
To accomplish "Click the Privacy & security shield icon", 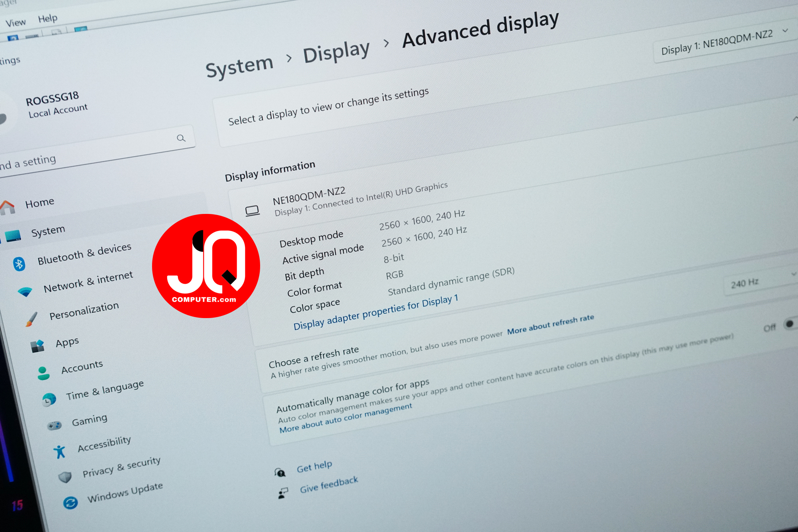I will pyautogui.click(x=65, y=477).
